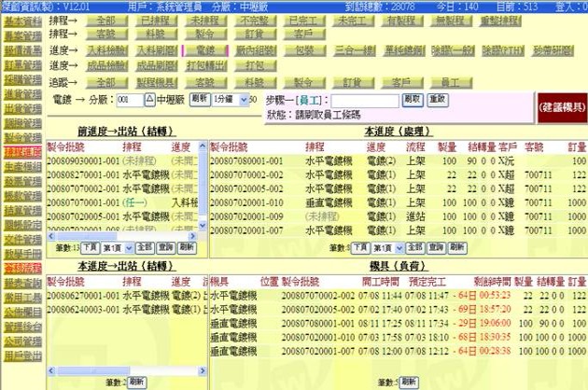Open 訂單管理 in the sidebar menu
Viewport: 588px width, 390px height.
(x=21, y=64)
